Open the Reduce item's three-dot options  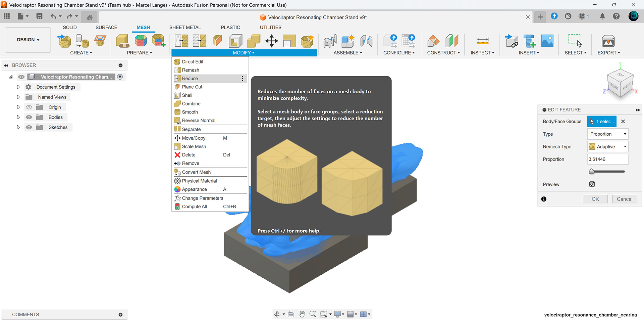tap(243, 79)
